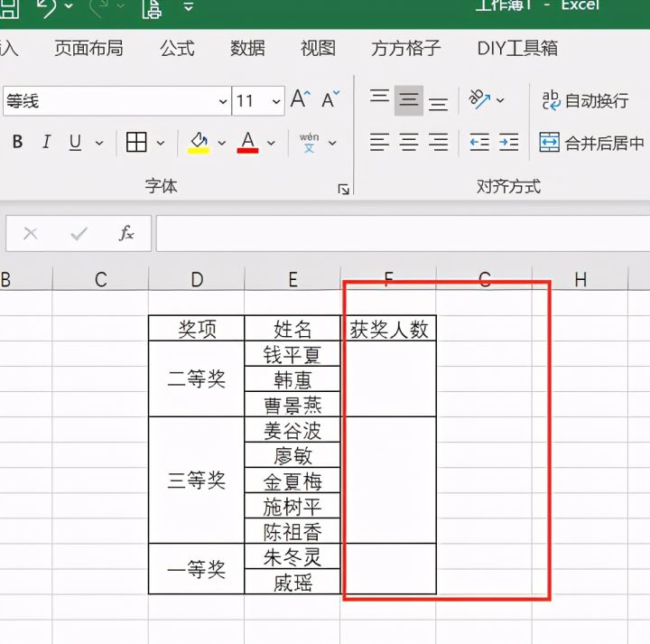Click the wén phonetic guide icon
650x644 pixels.
[x=310, y=142]
